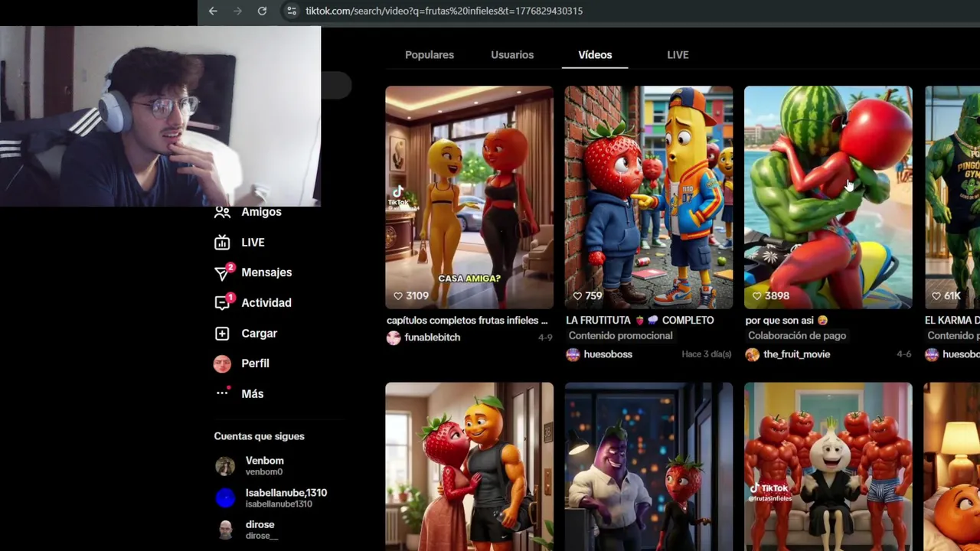Open followed account Venbom
980x551 pixels.
(x=265, y=465)
